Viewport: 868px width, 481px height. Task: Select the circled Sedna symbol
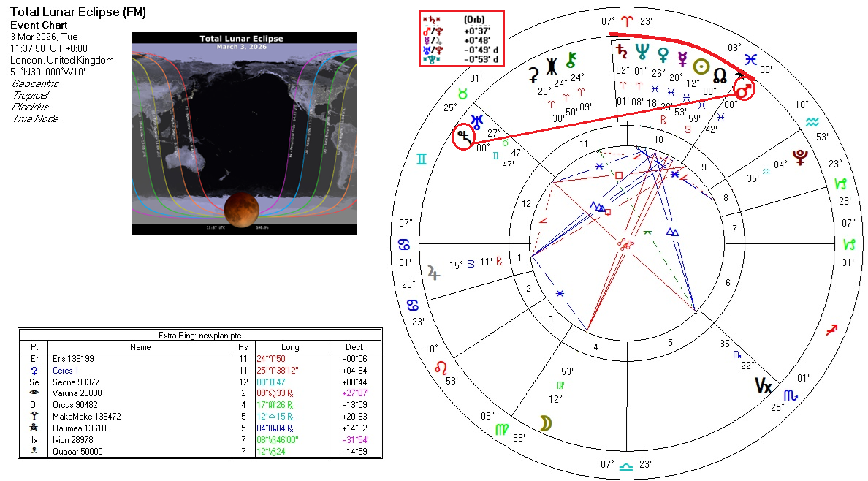pos(463,136)
